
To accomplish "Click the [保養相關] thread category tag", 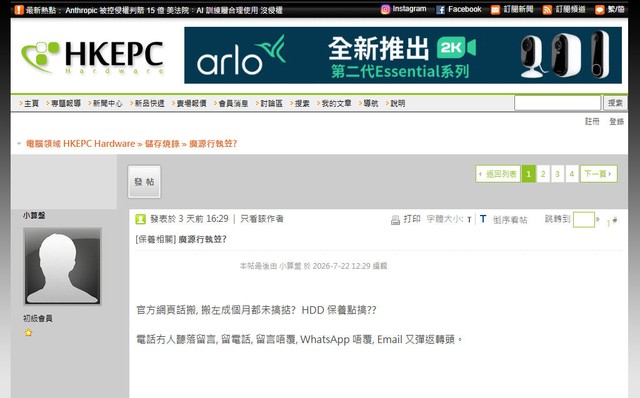I will click(156, 239).
